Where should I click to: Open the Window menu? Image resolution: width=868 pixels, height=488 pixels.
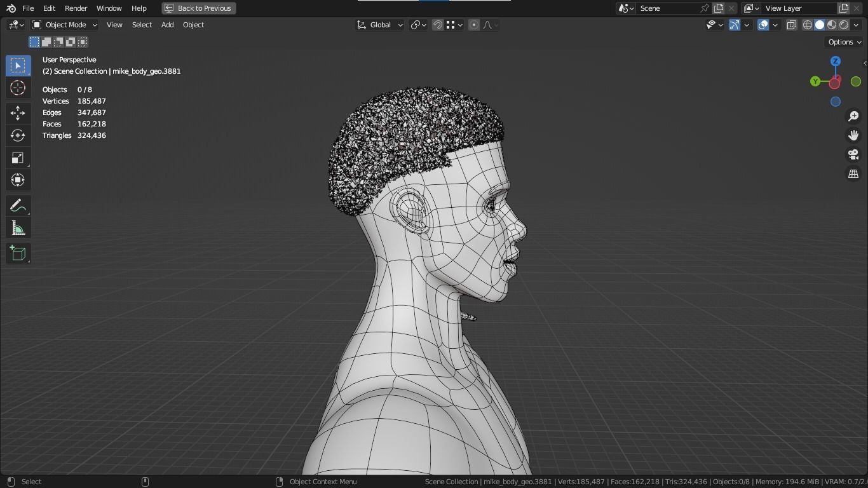(109, 8)
